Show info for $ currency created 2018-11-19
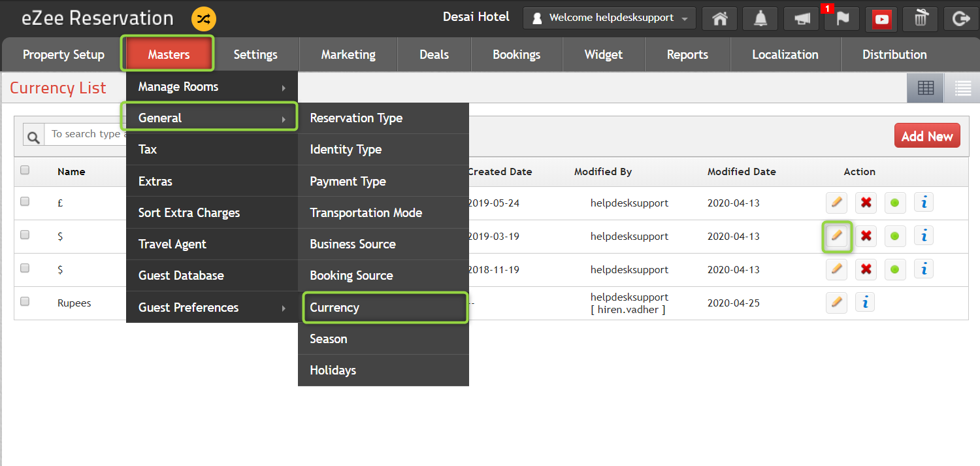Image resolution: width=980 pixels, height=466 pixels. (x=924, y=269)
